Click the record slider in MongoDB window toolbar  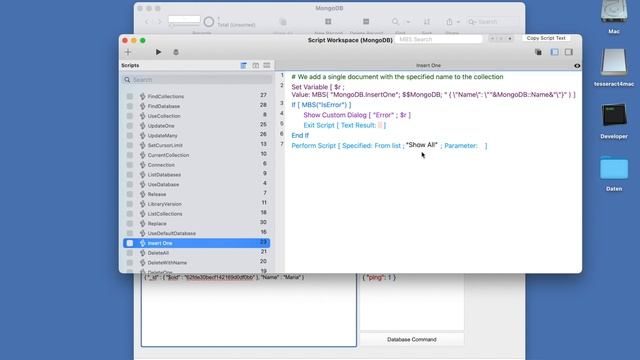[x=184, y=26]
